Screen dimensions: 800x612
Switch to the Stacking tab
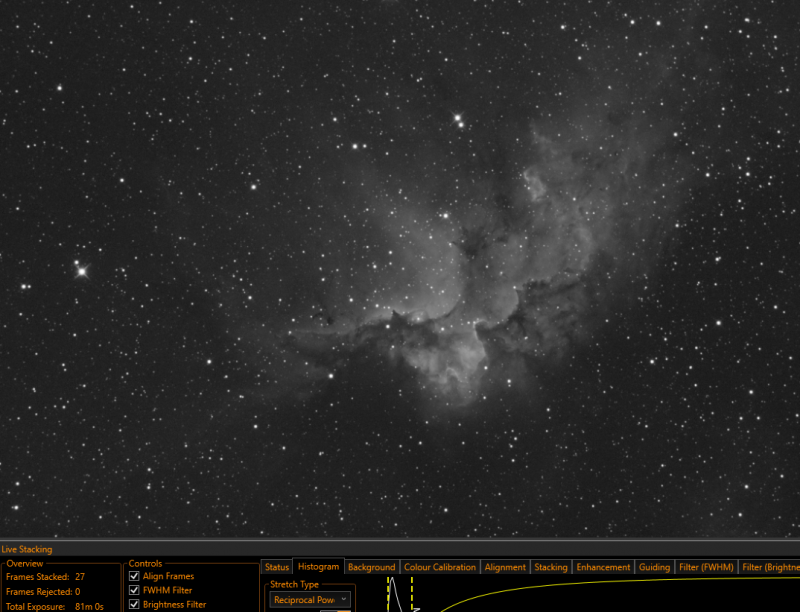[x=551, y=567]
